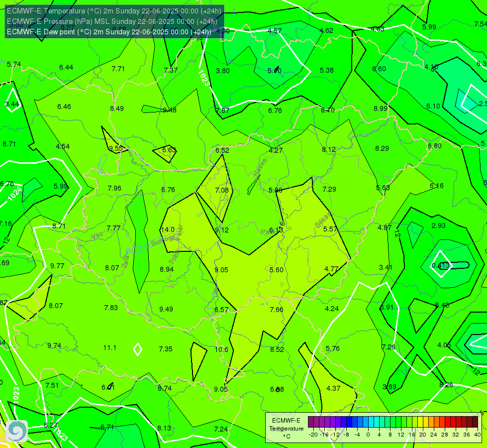Screen dimensions: 487x448
Task: Click the dew point value 3.80
Action: coord(223,71)
